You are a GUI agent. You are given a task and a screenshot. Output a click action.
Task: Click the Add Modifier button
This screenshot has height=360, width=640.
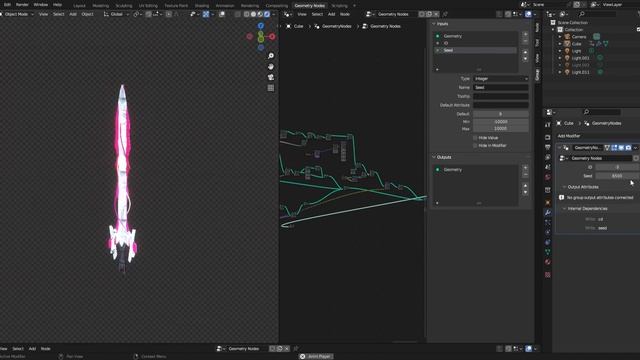[569, 136]
